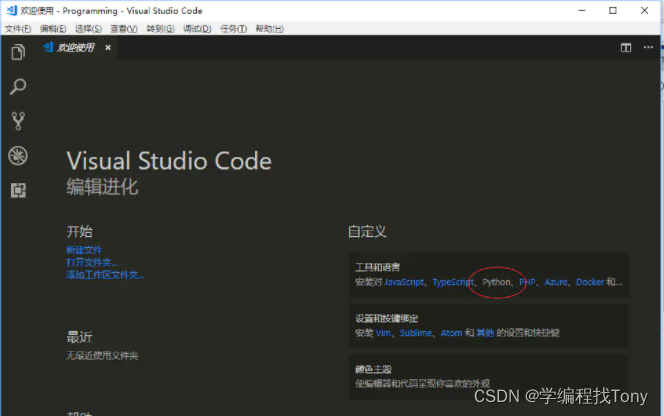This screenshot has width=664, height=416.
Task: Open the 选择(S) menu
Action: 88,28
